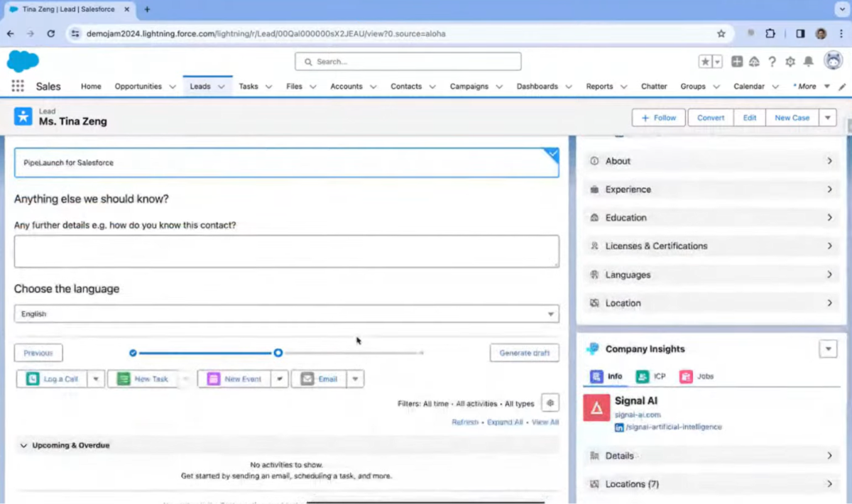The image size is (852, 504).
Task: Open the Trailhead guidance icon
Action: [754, 62]
